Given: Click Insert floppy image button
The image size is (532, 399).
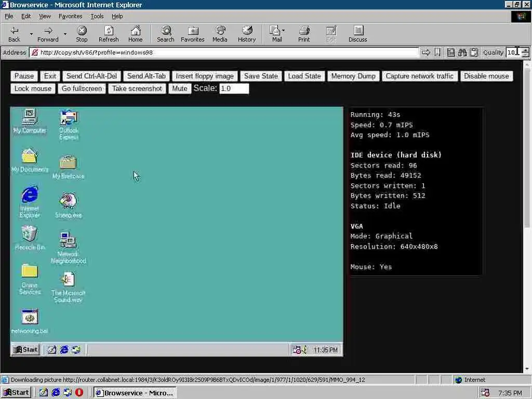Looking at the screenshot, I should [x=205, y=76].
